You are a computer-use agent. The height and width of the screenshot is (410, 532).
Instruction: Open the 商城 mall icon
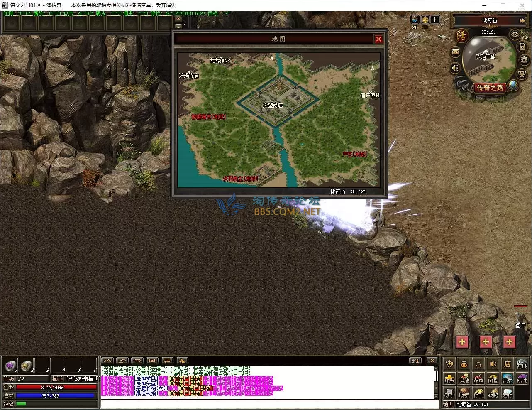522,364
